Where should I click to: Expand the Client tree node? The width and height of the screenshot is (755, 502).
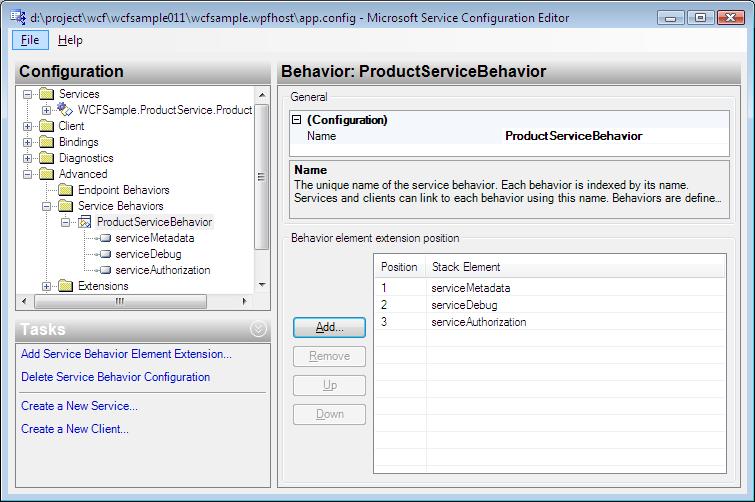(x=28, y=126)
